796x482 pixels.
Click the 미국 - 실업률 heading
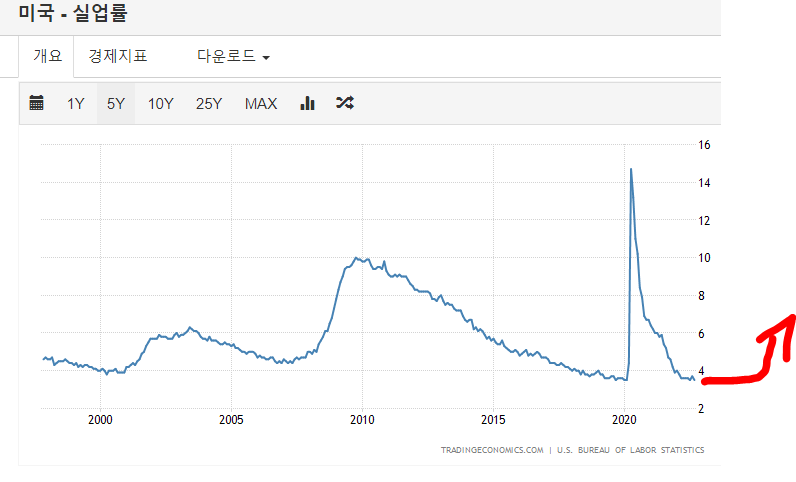(x=73, y=13)
